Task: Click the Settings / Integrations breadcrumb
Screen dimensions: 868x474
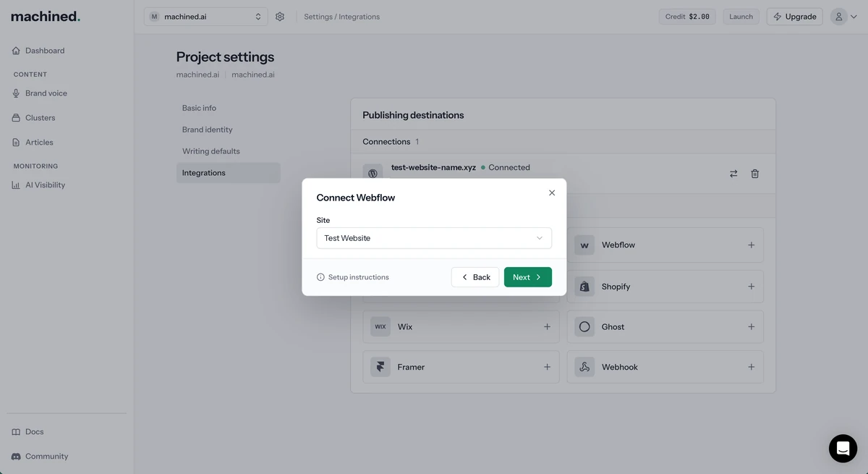Action: click(x=341, y=17)
